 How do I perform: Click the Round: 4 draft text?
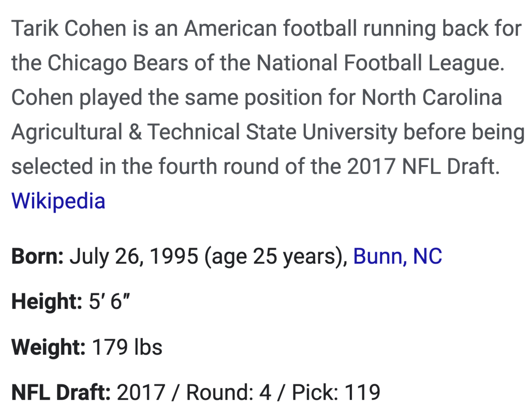pyautogui.click(x=228, y=392)
